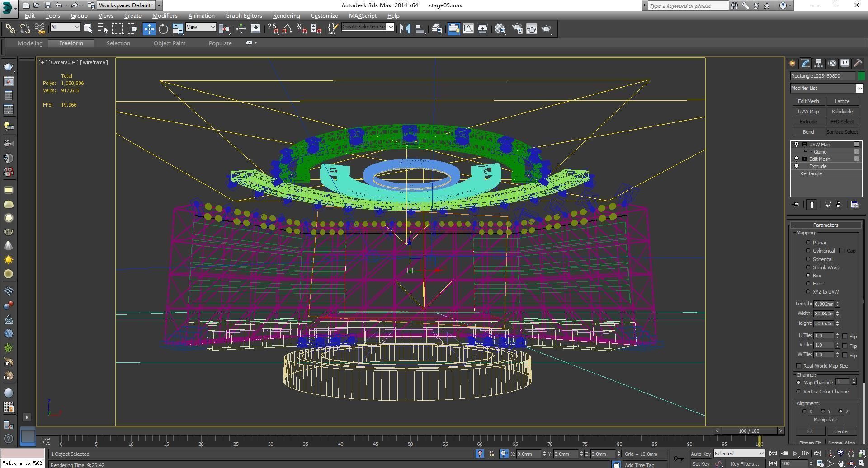This screenshot has height=468, width=868.
Task: Switch to the Modeling ribbon tab
Action: (30, 43)
